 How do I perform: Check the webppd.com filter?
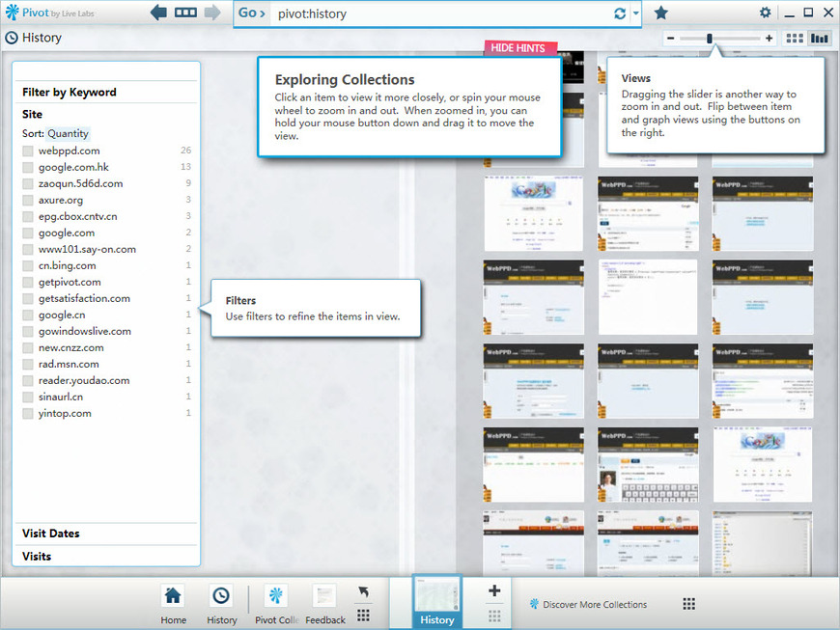coord(28,151)
